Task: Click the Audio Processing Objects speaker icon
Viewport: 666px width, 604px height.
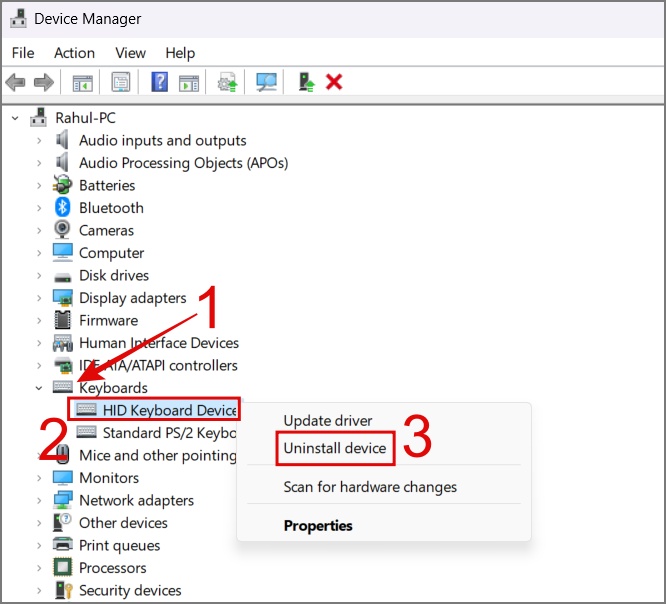Action: click(62, 162)
